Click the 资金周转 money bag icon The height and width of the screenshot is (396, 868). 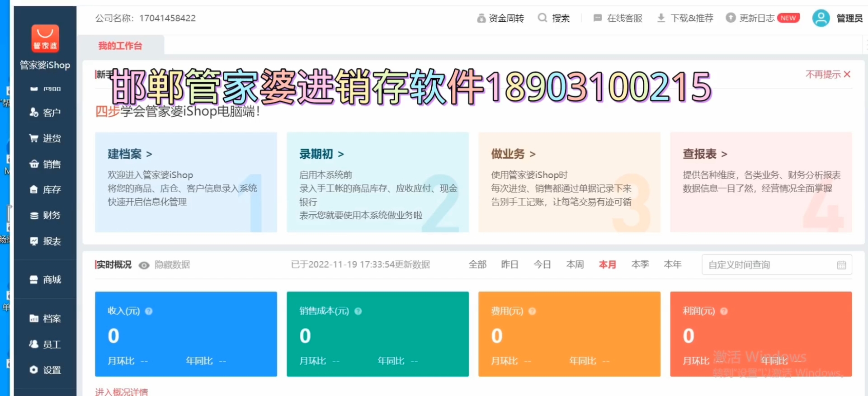[x=481, y=18]
